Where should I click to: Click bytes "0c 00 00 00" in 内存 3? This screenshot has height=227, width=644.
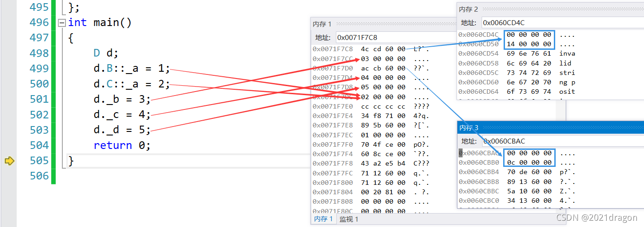click(x=529, y=162)
